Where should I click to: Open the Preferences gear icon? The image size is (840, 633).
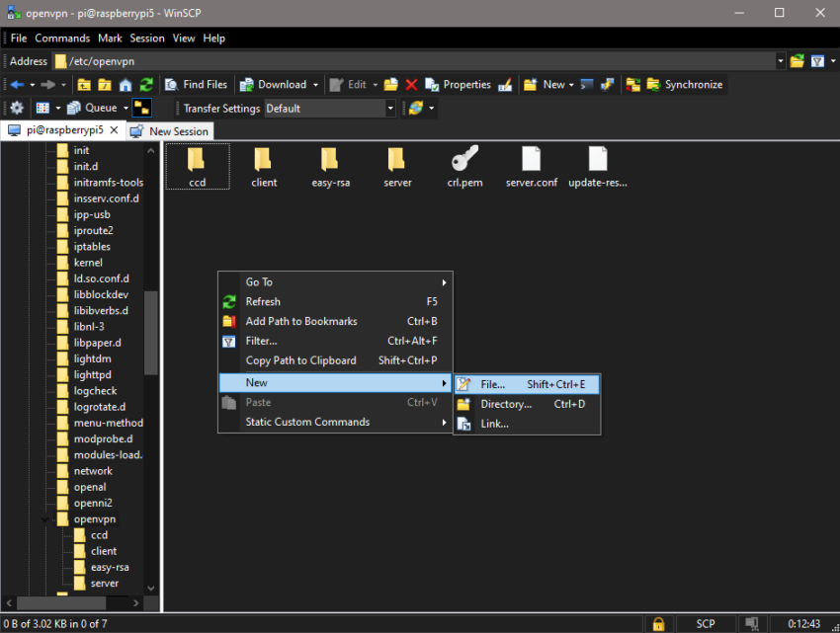17,108
